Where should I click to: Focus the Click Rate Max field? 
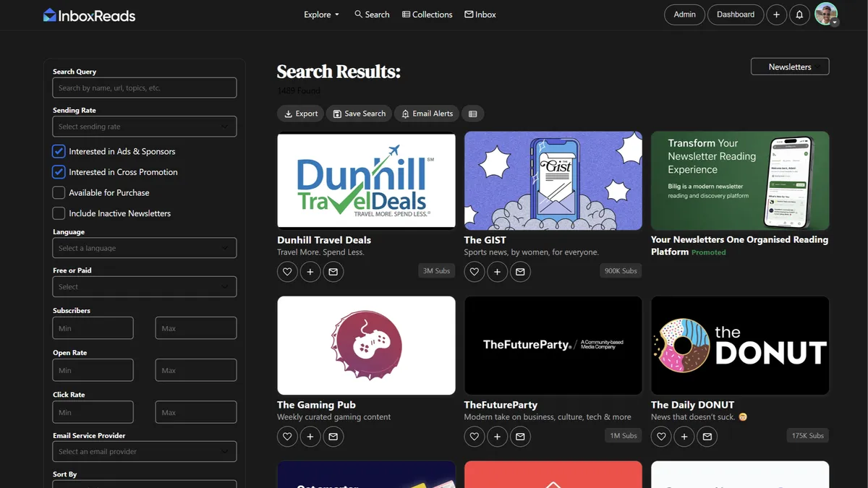pos(196,412)
